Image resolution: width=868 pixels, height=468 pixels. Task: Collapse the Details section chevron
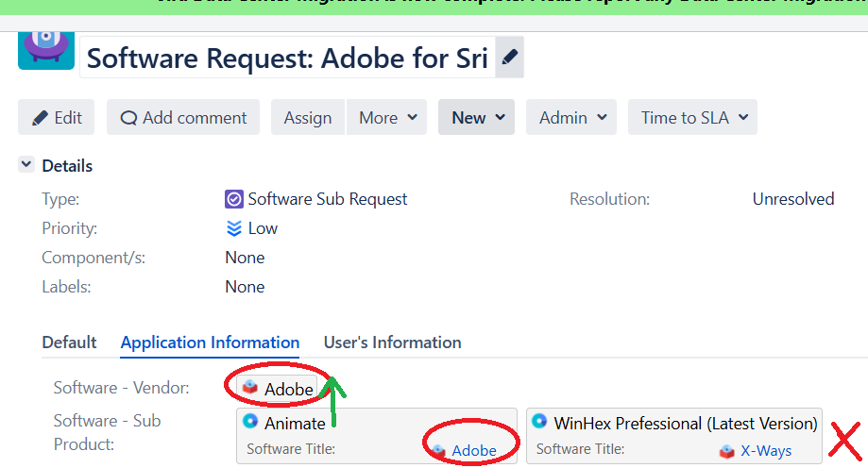(26, 164)
